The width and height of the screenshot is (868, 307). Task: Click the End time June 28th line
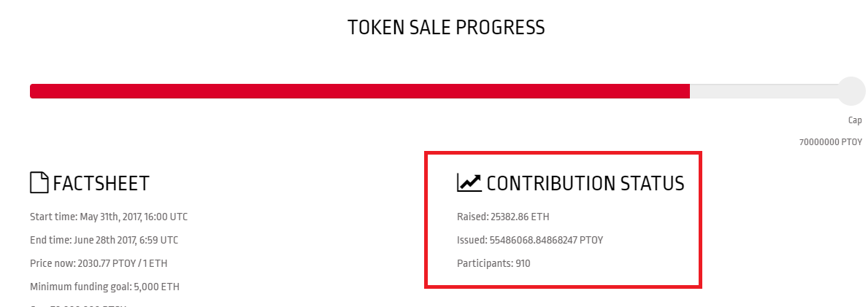point(104,240)
